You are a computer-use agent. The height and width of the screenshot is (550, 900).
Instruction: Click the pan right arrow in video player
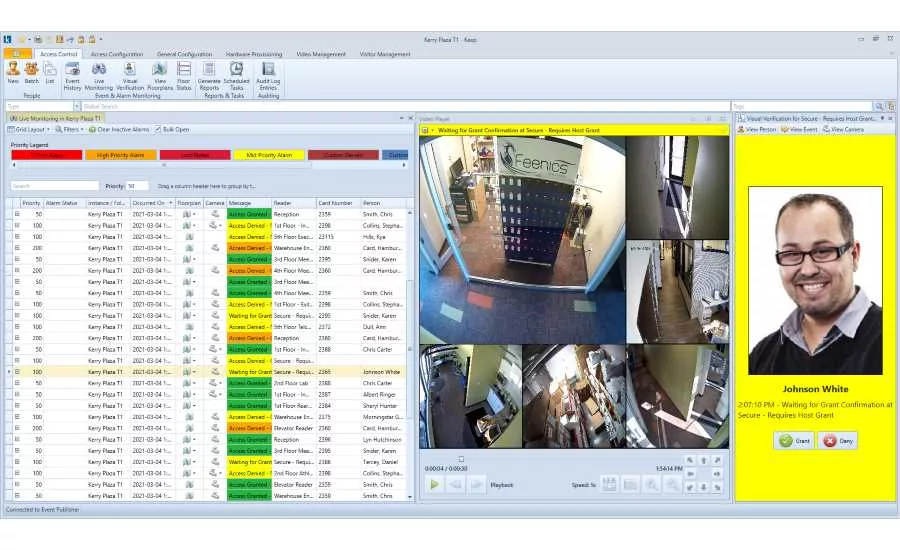pyautogui.click(x=717, y=474)
